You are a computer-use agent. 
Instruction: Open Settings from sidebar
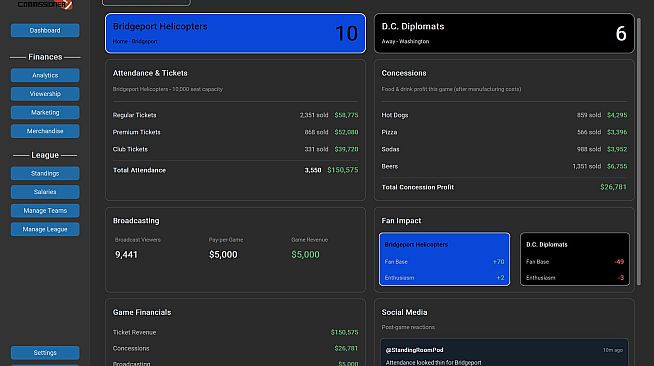click(45, 353)
